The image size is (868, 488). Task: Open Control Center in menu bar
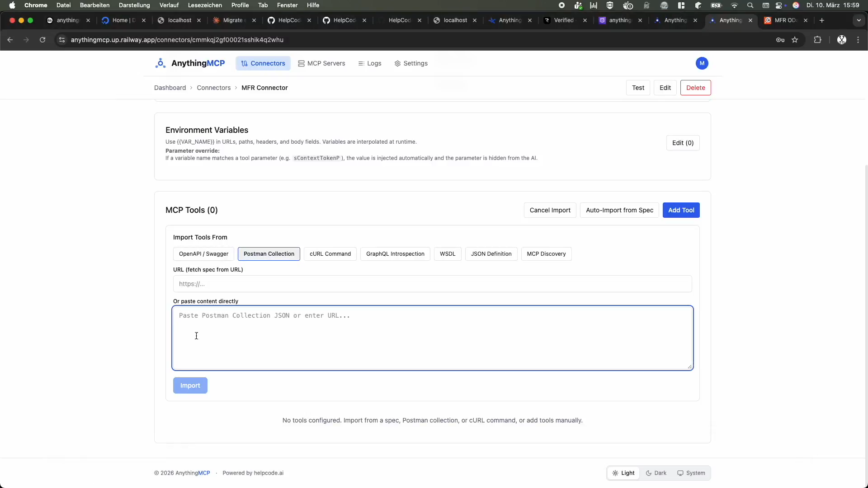[779, 5]
